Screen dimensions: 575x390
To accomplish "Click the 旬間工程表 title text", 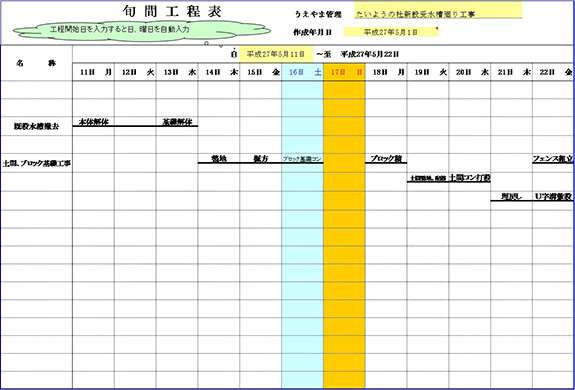I will click(172, 12).
